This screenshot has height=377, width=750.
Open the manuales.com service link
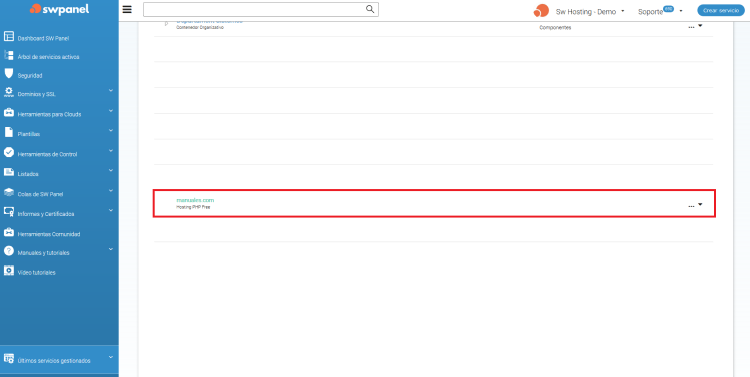(195, 200)
